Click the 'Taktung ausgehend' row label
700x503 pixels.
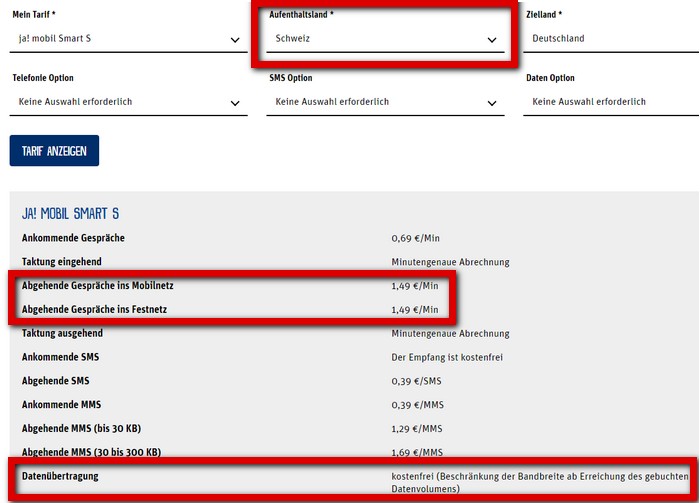[62, 333]
